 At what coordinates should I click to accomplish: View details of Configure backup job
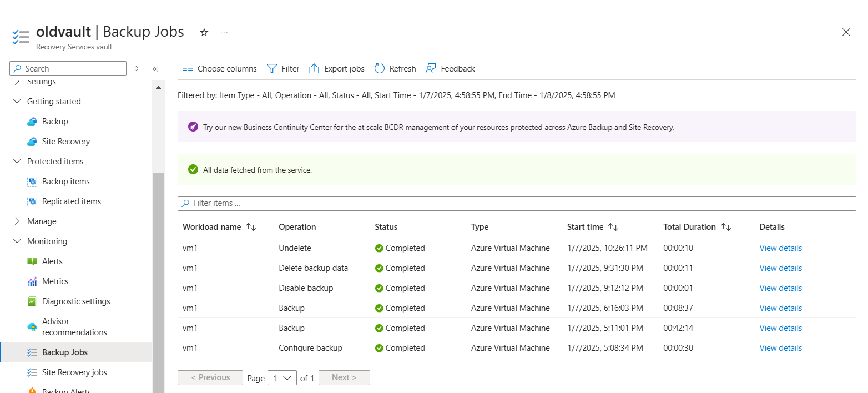click(780, 348)
